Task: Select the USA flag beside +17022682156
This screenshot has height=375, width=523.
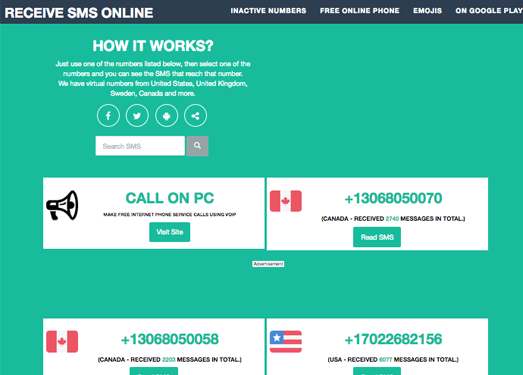Action: click(286, 341)
